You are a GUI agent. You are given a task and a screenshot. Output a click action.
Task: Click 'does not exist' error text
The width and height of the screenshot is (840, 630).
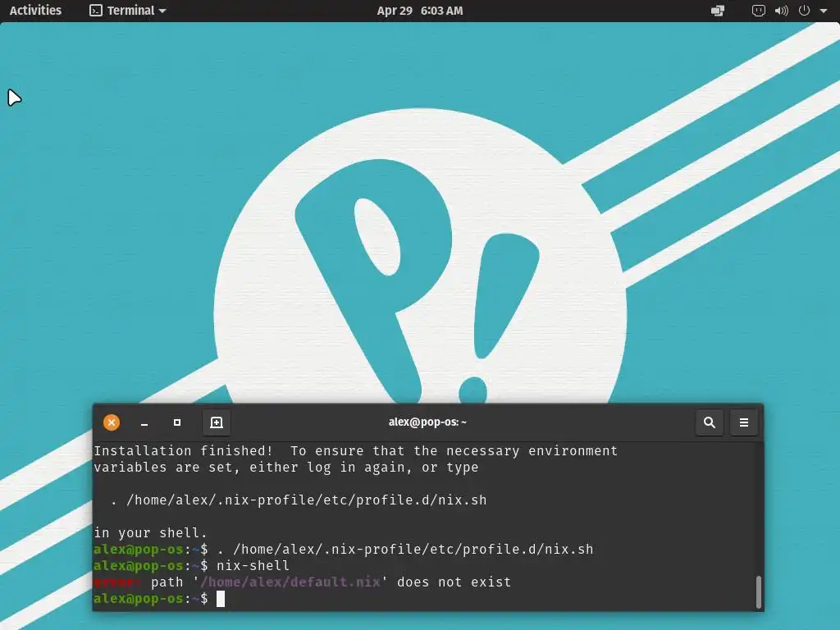tap(454, 582)
